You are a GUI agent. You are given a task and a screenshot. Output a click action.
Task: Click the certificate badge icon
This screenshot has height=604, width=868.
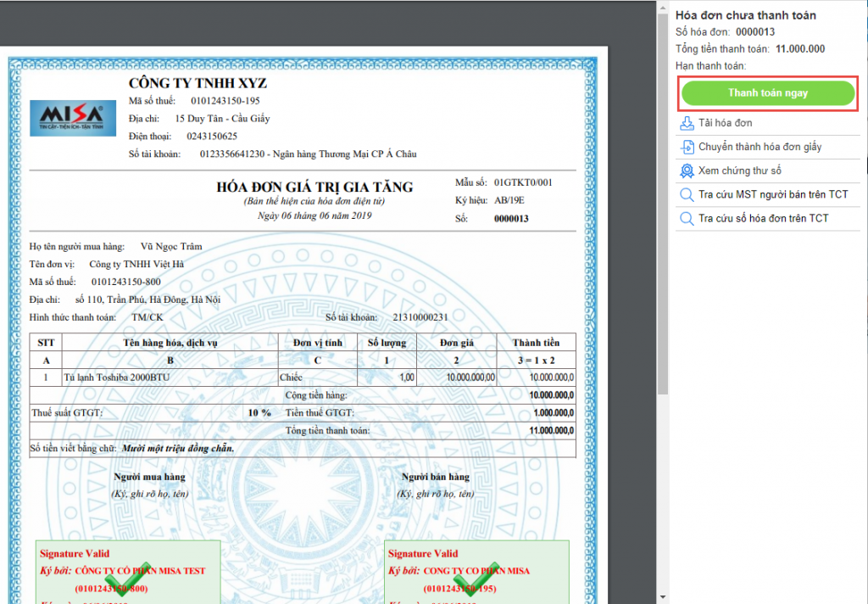click(x=687, y=171)
